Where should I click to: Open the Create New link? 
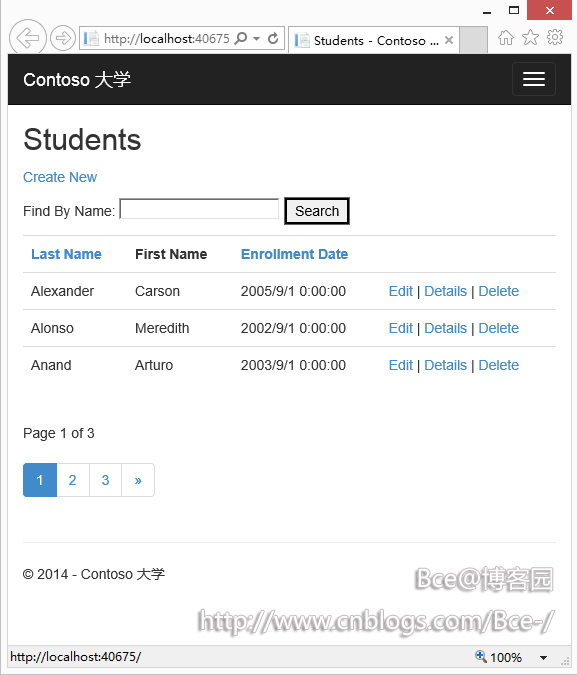point(60,177)
